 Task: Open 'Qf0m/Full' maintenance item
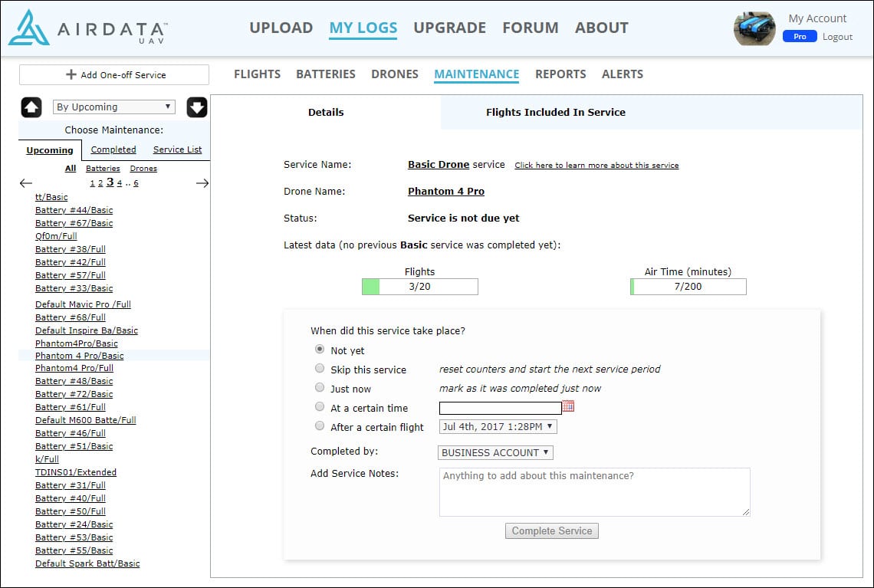56,236
